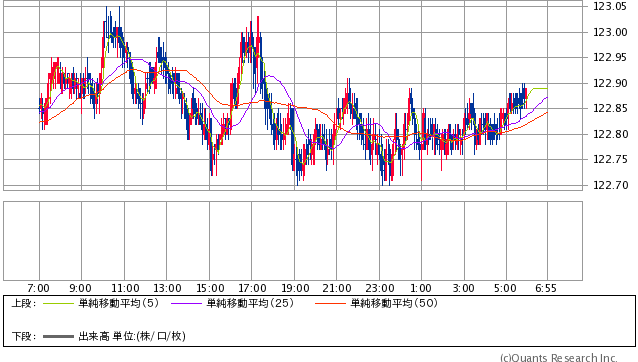Click the 123.00 price axis label
This screenshot has height=362, width=638.
click(610, 32)
